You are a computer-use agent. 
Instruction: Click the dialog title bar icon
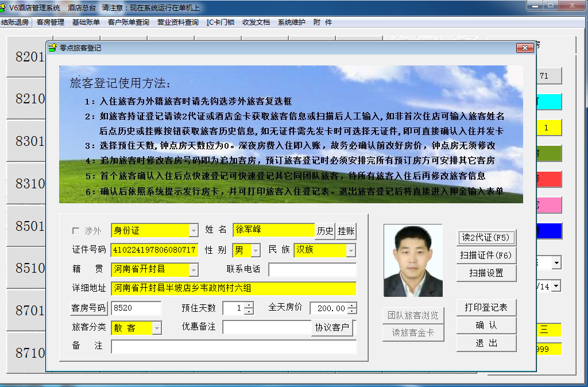click(x=53, y=48)
